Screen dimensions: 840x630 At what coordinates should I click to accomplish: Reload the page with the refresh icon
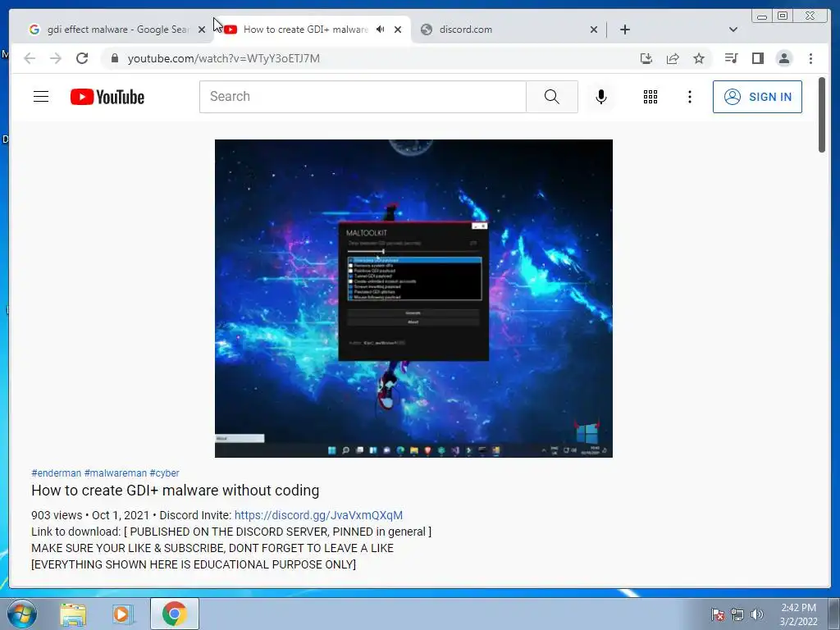pyautogui.click(x=82, y=58)
